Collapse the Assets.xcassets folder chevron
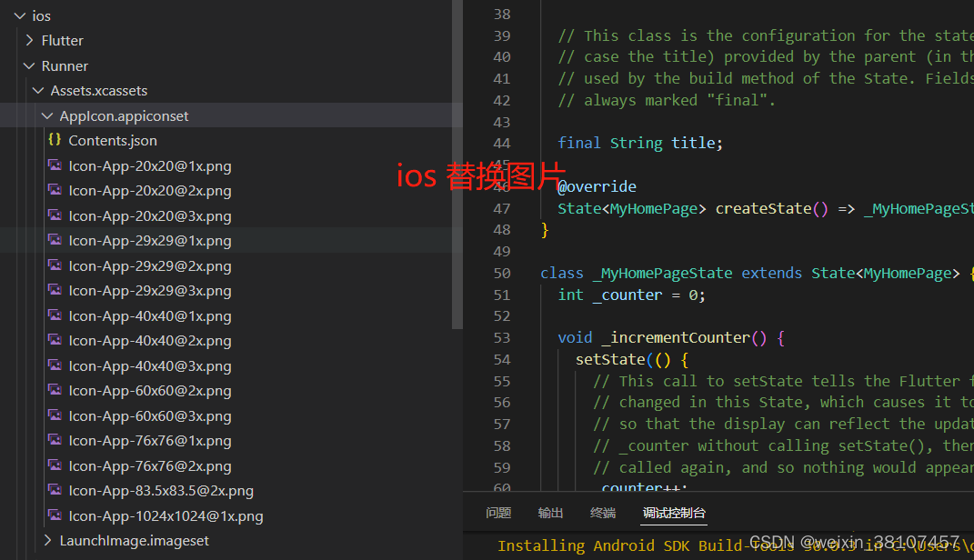The width and height of the screenshot is (974, 560). [38, 91]
